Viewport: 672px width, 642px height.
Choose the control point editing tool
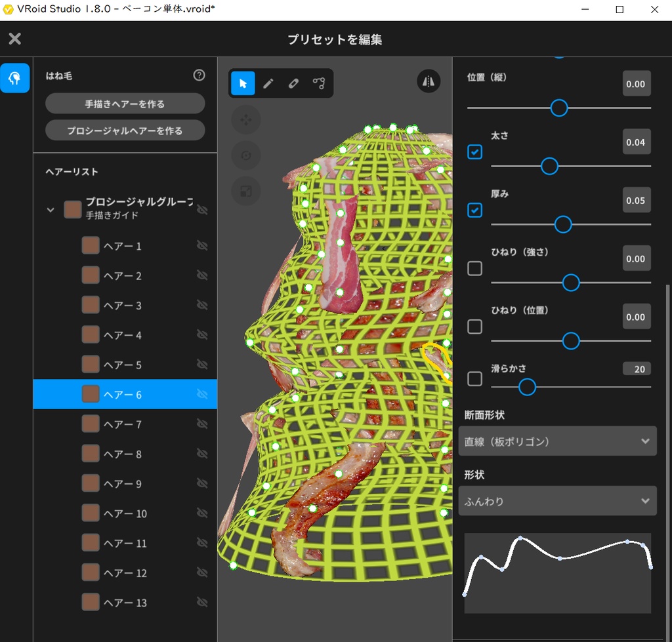pos(319,83)
